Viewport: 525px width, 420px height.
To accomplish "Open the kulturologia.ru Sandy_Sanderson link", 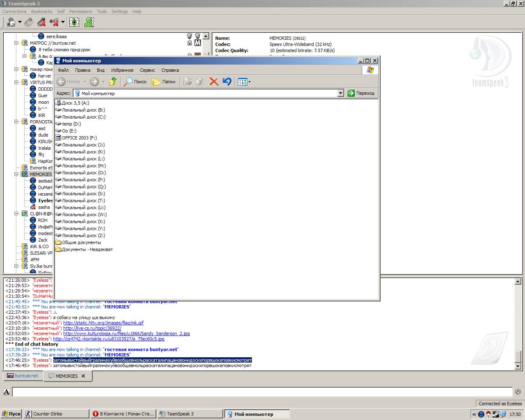I will coord(126,333).
